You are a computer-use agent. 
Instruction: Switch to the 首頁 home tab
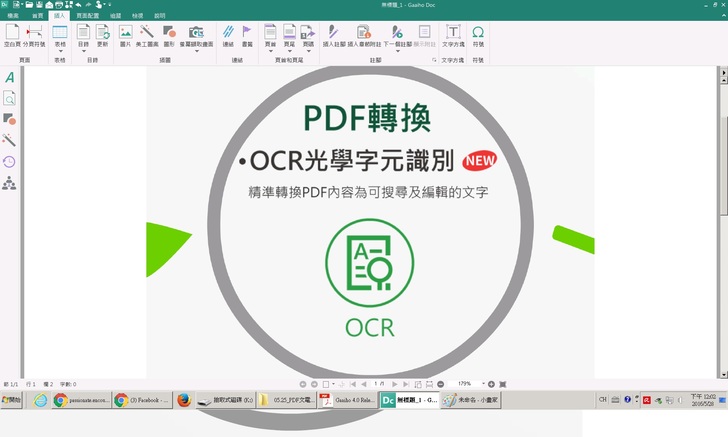pyautogui.click(x=37, y=16)
